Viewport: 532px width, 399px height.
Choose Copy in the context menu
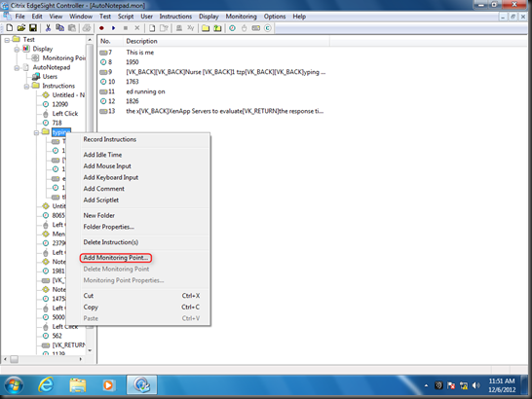(x=91, y=308)
